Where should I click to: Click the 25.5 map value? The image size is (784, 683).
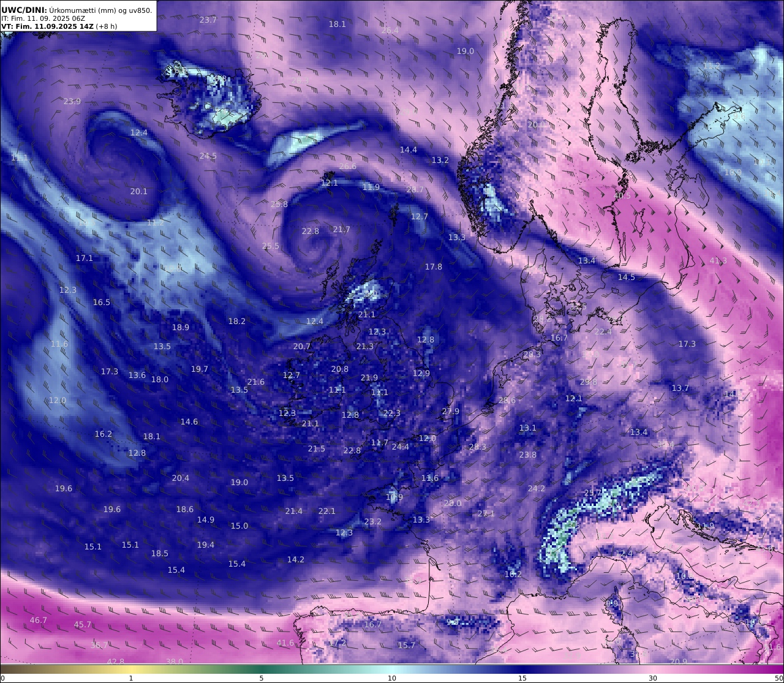[271, 246]
